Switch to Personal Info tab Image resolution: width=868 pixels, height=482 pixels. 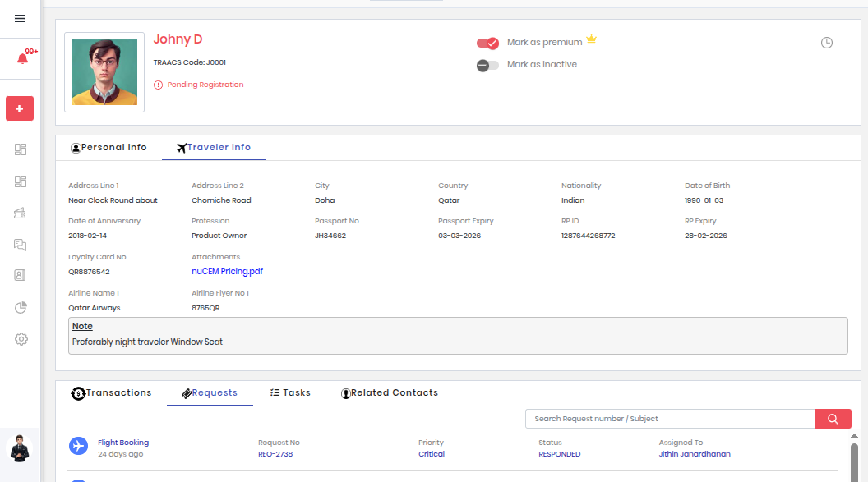click(108, 148)
